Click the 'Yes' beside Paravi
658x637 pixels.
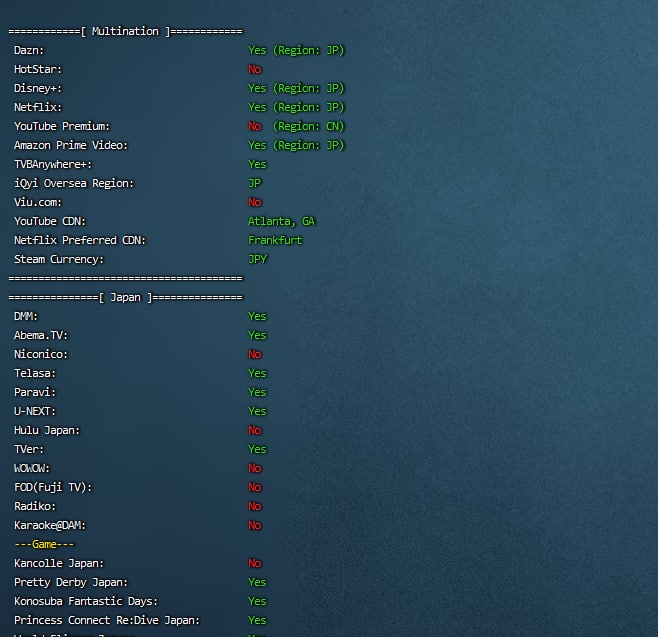click(x=257, y=392)
